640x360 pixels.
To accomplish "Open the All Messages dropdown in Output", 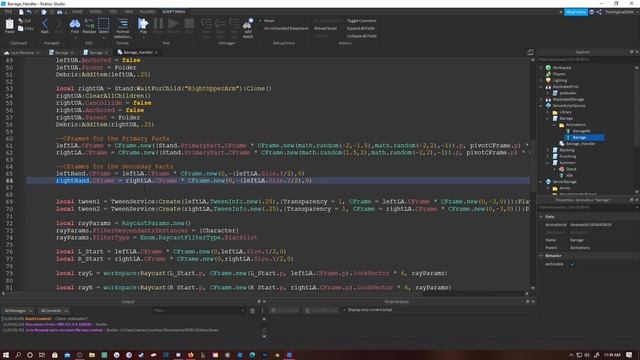I will pyautogui.click(x=18, y=311).
